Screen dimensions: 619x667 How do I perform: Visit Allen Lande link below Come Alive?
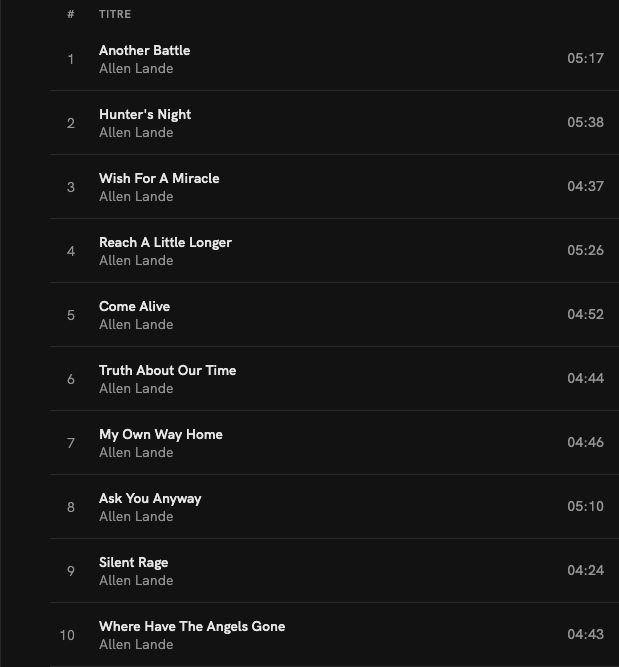tap(136, 325)
